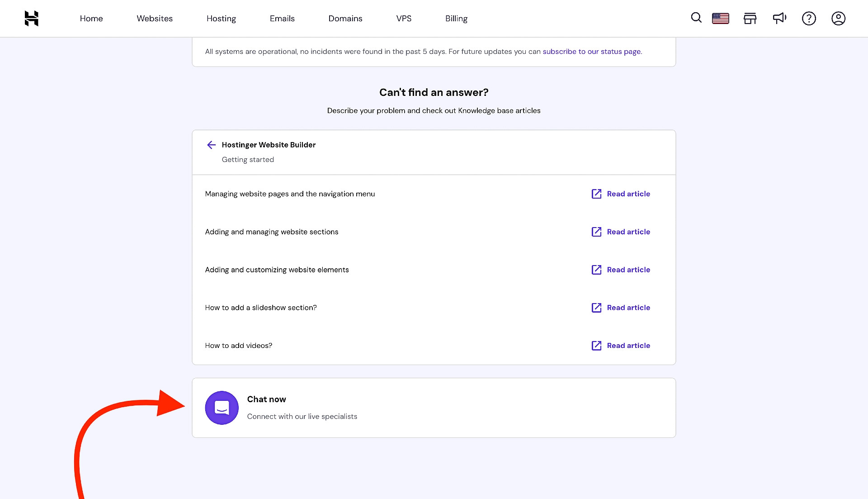The height and width of the screenshot is (499, 868).
Task: Click the announcements megaphone icon
Action: pyautogui.click(x=779, y=18)
